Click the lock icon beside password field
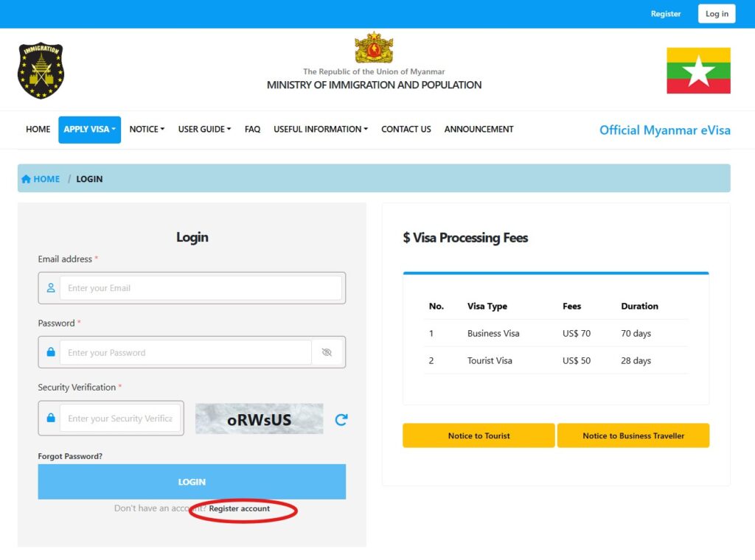Viewport: 755px width, 560px height. pos(50,352)
